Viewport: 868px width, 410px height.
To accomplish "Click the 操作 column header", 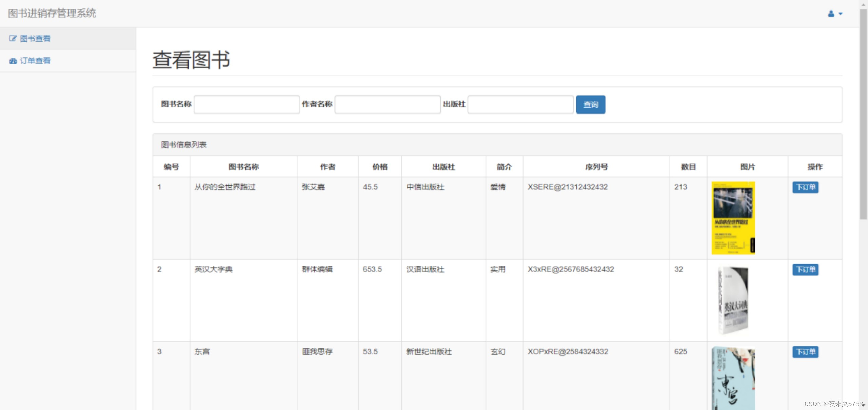I will pyautogui.click(x=815, y=167).
